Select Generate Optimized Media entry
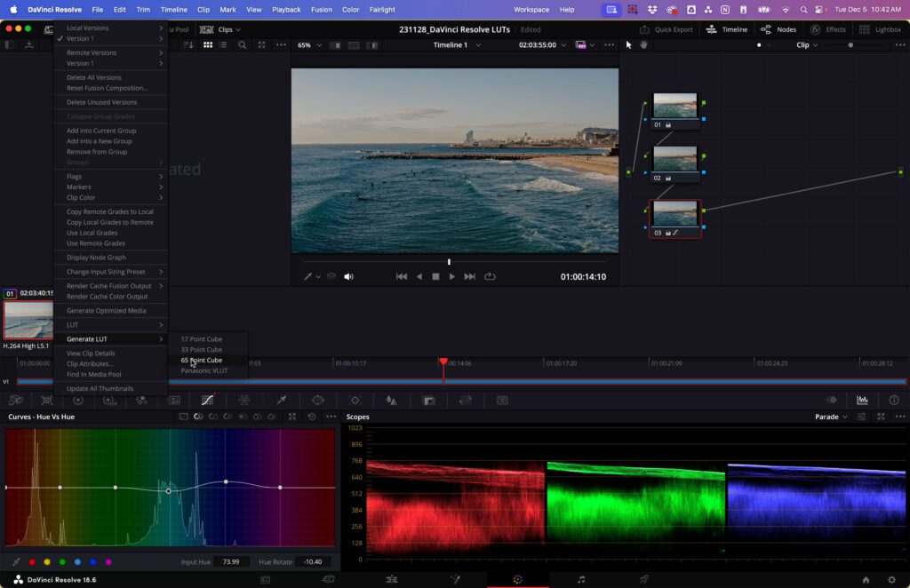The height and width of the screenshot is (588, 910). (x=110, y=310)
